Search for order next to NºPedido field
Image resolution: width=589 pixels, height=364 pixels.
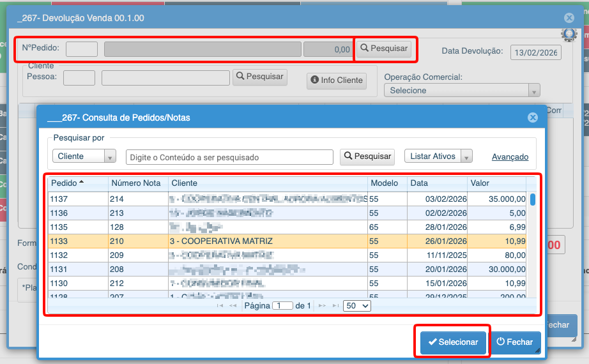click(x=383, y=49)
